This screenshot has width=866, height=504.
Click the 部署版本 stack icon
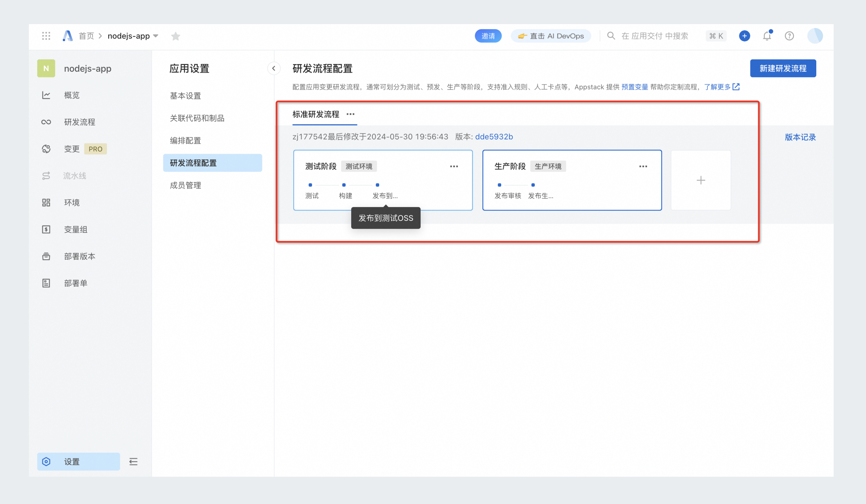coord(46,256)
